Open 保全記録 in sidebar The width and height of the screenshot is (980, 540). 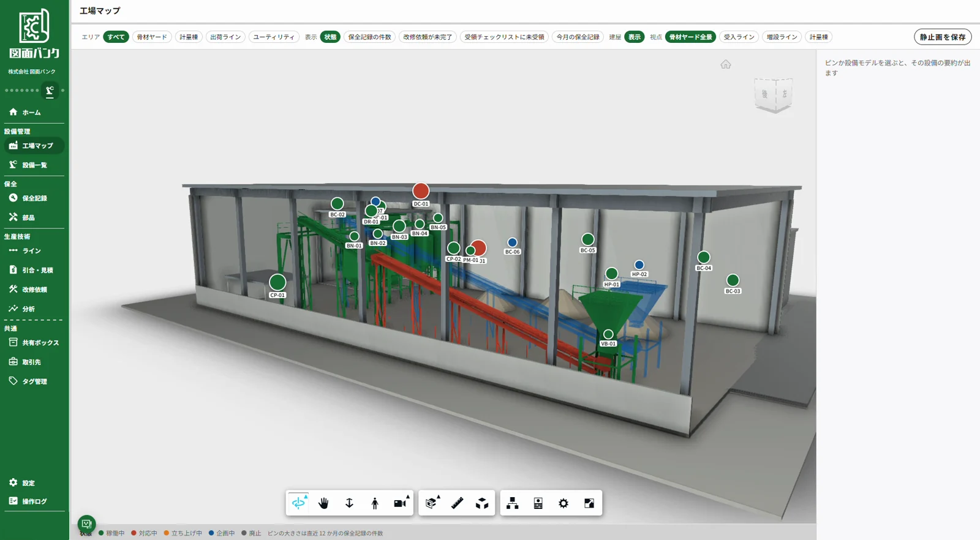coord(34,198)
